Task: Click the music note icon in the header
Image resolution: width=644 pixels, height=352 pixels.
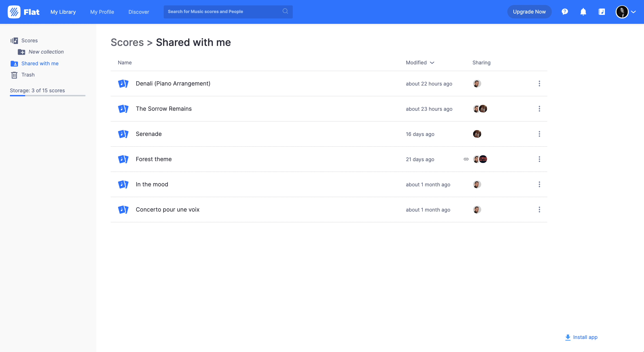Action: [x=602, y=12]
